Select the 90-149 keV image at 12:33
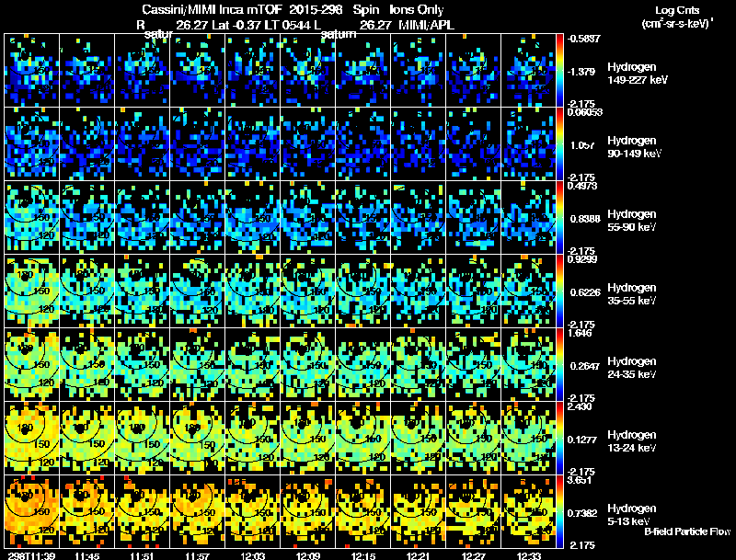The width and height of the screenshot is (736, 560). [528, 143]
